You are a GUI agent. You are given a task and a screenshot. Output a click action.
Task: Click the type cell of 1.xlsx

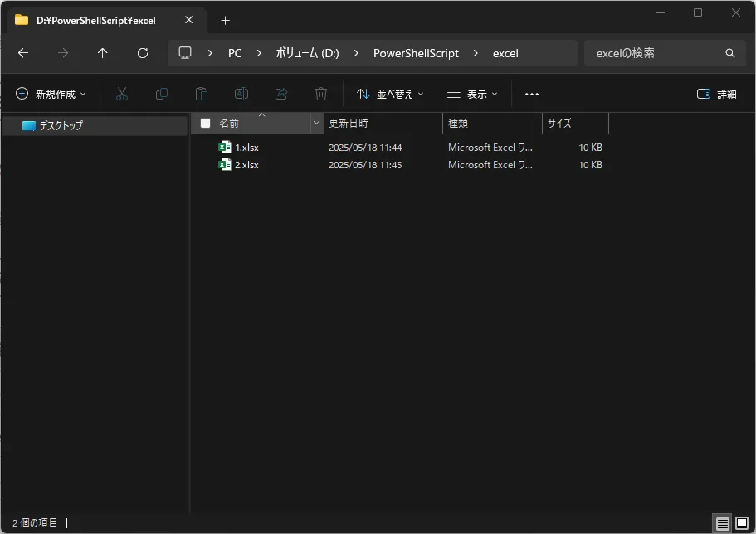click(490, 148)
